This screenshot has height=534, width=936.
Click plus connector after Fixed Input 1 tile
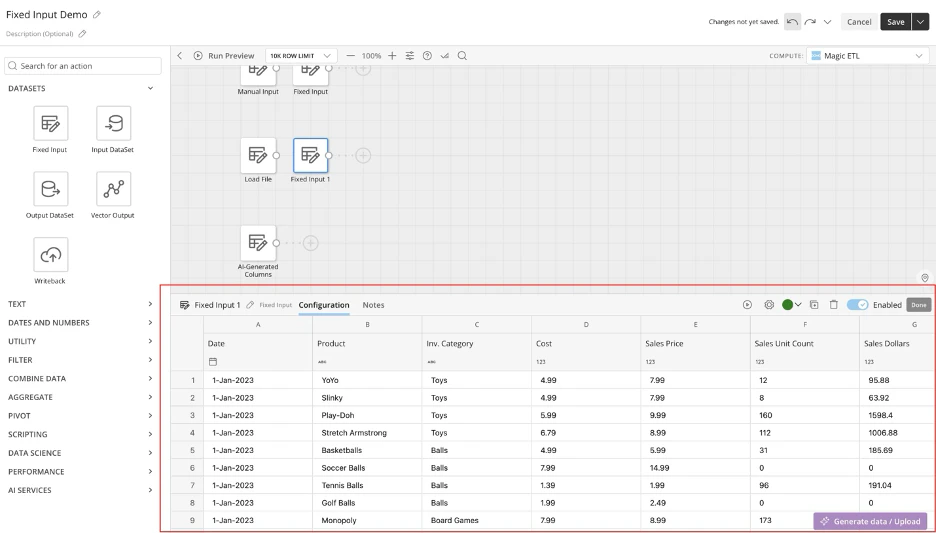coord(363,156)
